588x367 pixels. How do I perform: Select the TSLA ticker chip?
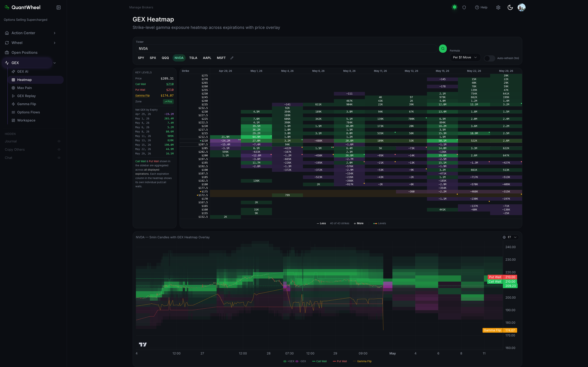point(193,58)
